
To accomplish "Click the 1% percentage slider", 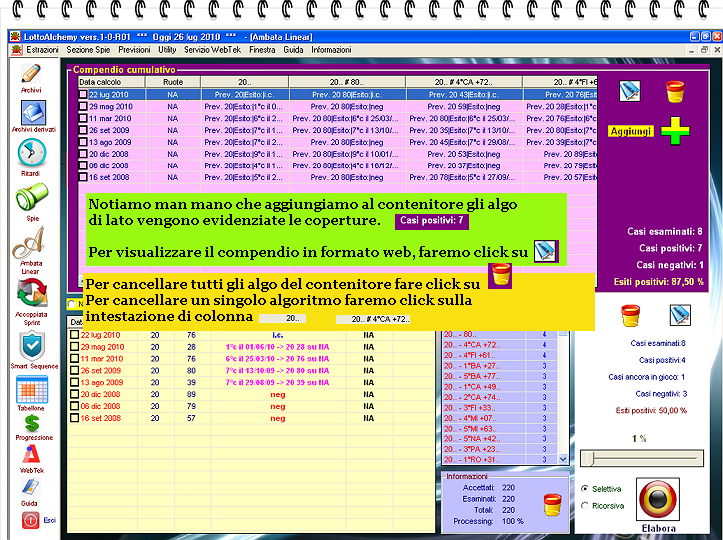I will 641,458.
